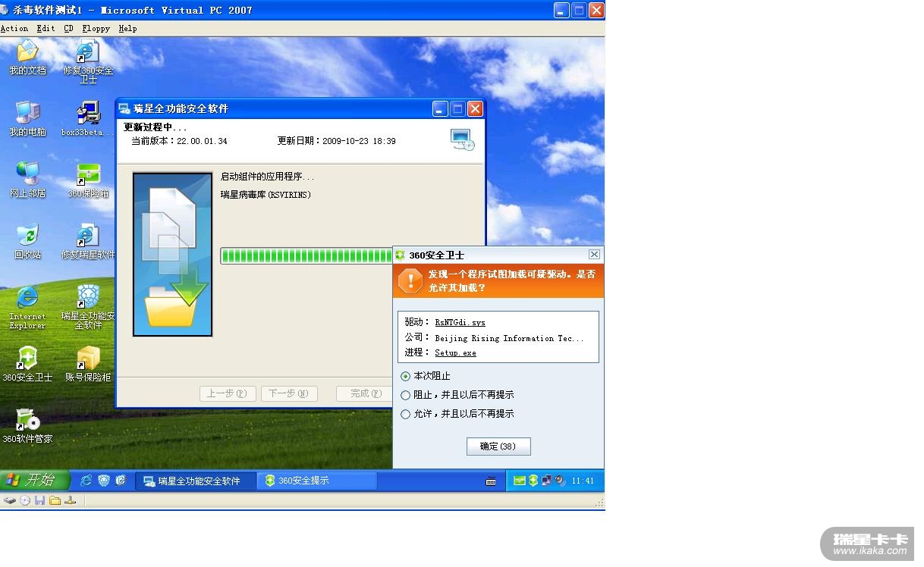Click the hard disk icon in the Virtual PC status bar
The height and width of the screenshot is (567, 924).
click(10, 500)
